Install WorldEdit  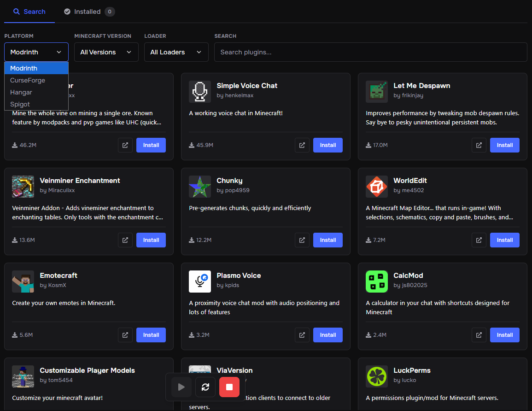pyautogui.click(x=504, y=240)
